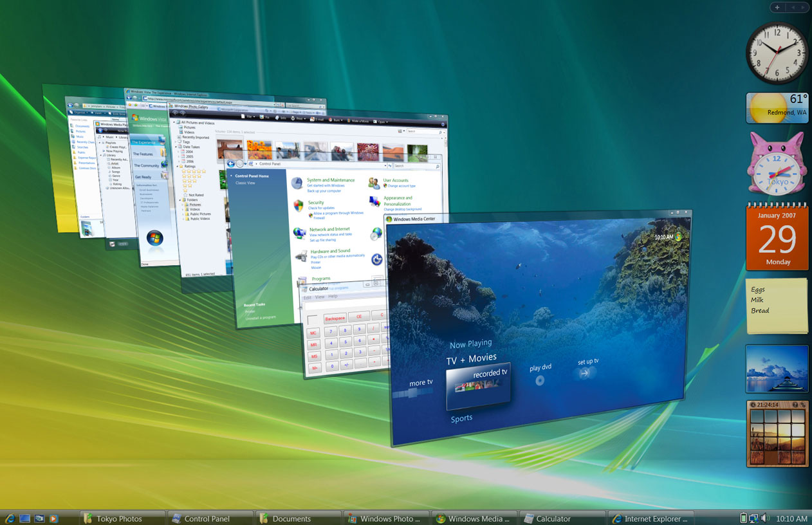Click the Hardware and Sound printer icon
Image resolution: width=812 pixels, height=525 pixels.
click(301, 256)
